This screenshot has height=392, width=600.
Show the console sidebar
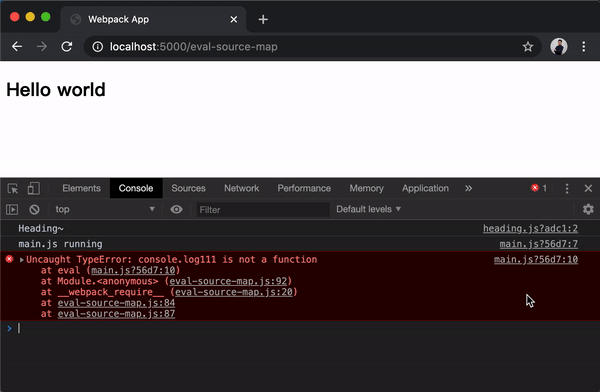(x=12, y=209)
